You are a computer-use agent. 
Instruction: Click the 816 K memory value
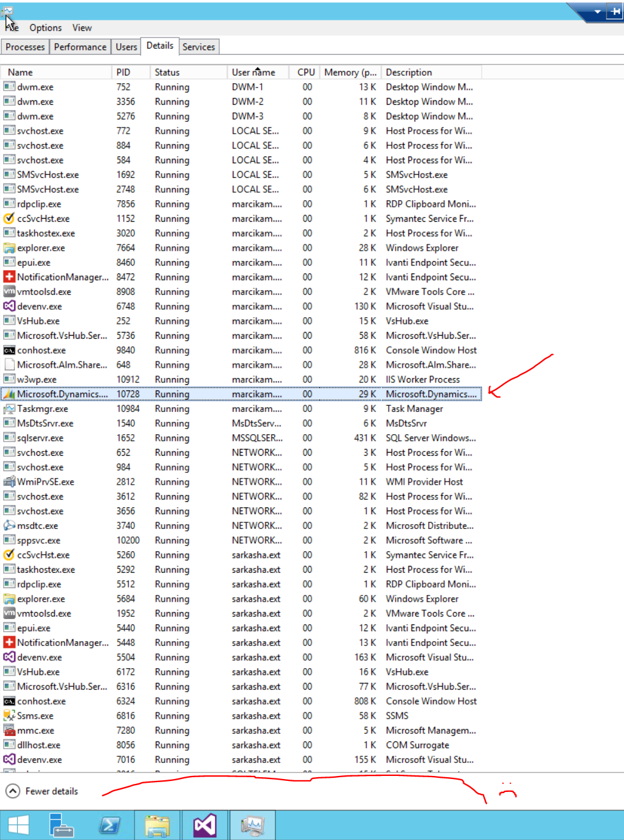(x=365, y=350)
